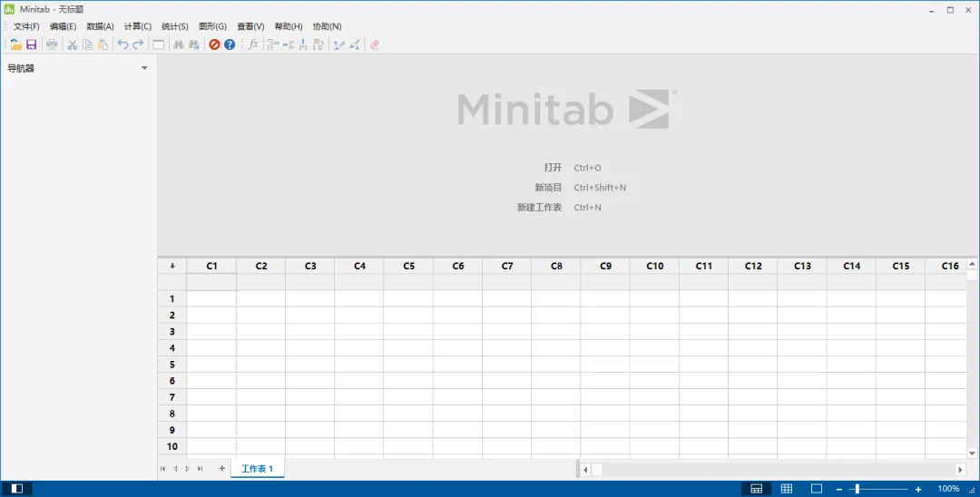Jump to last worksheet tab arrow
The height and width of the screenshot is (497, 980).
[x=200, y=468]
